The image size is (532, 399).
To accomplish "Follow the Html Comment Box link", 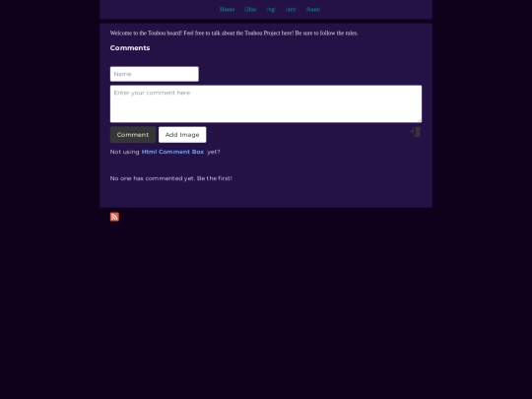I will tap(172, 152).
